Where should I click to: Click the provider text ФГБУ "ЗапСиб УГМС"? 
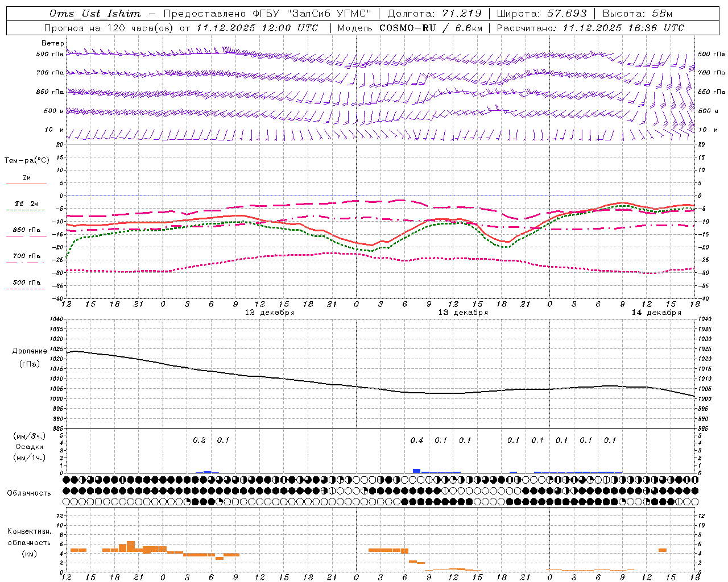312,14
